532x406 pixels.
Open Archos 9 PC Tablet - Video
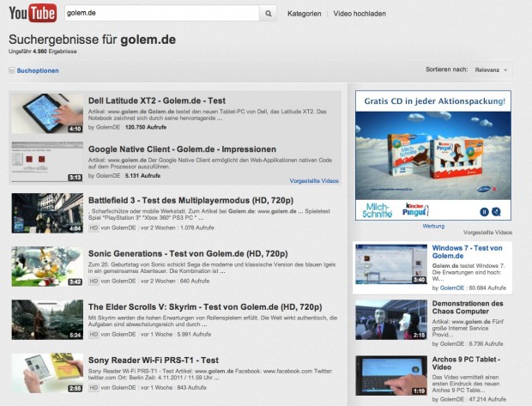pos(466,363)
